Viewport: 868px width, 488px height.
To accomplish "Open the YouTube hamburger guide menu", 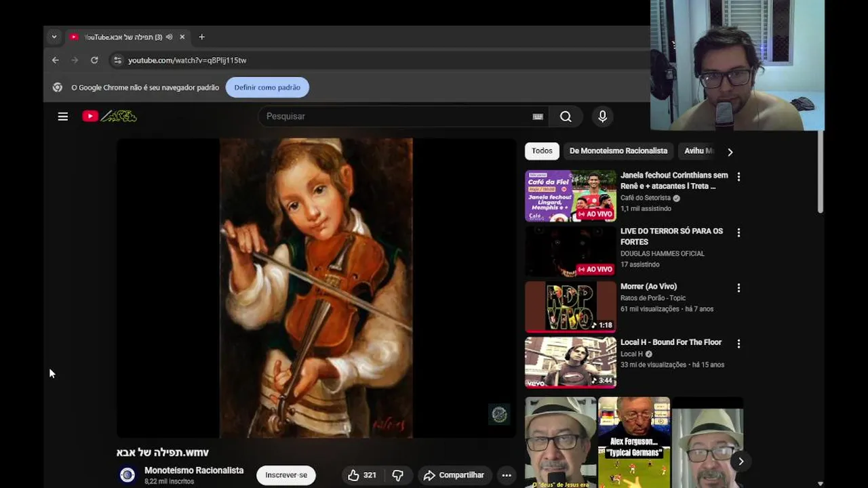I will coord(63,117).
